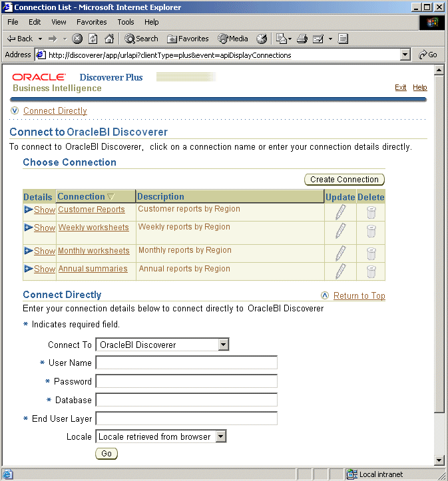The image size is (448, 481).
Task: Click the Go button under the Locale field
Action: tap(106, 454)
